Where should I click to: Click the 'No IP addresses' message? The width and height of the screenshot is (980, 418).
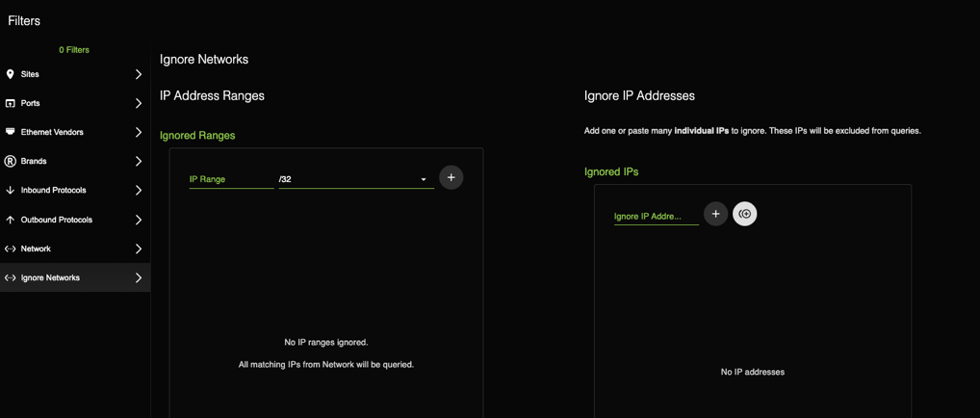(x=753, y=372)
